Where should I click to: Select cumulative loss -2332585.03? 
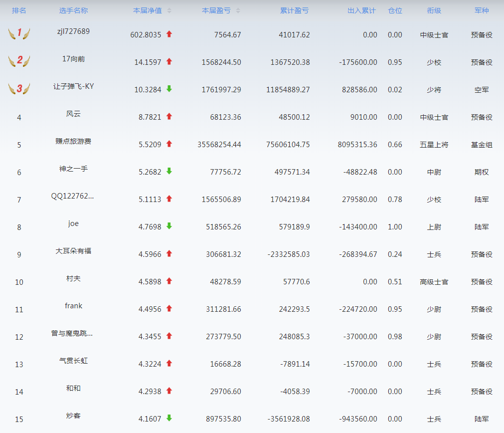click(x=289, y=254)
